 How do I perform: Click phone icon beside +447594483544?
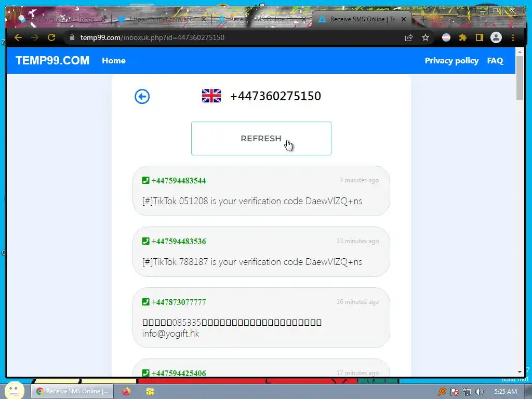[145, 180]
